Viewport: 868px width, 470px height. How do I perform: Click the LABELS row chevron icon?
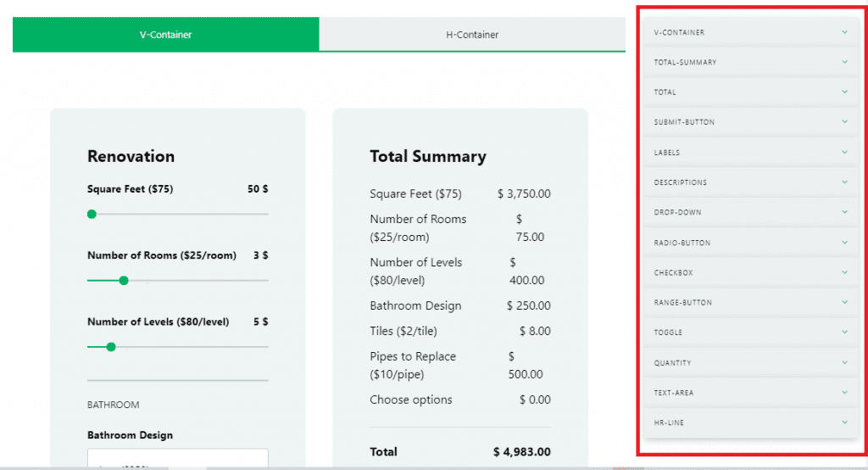point(844,152)
